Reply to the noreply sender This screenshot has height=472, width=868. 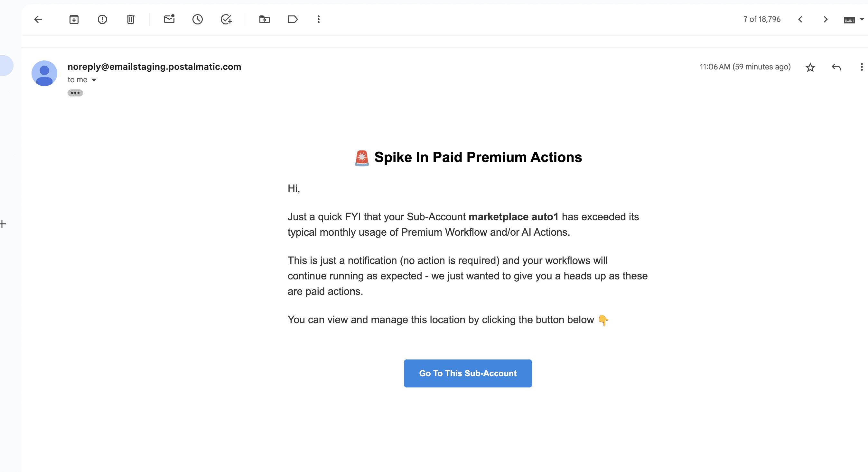click(x=836, y=67)
